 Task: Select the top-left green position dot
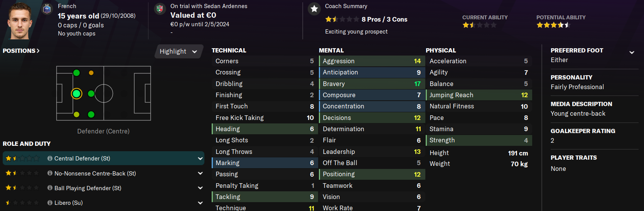point(76,73)
